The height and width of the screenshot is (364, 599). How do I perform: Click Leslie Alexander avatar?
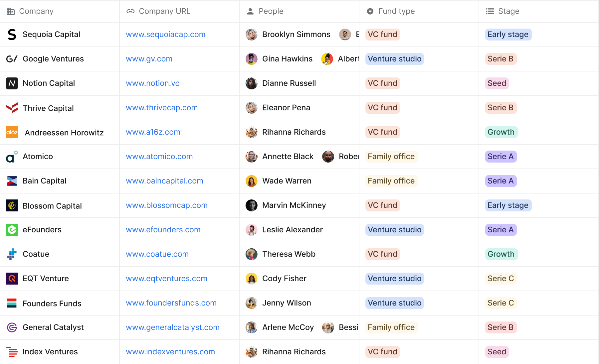(x=252, y=230)
